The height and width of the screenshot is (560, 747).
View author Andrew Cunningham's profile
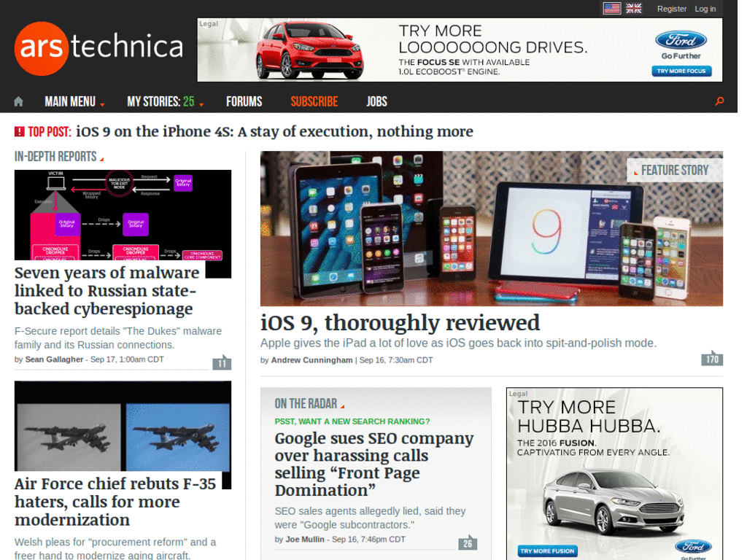(312, 360)
